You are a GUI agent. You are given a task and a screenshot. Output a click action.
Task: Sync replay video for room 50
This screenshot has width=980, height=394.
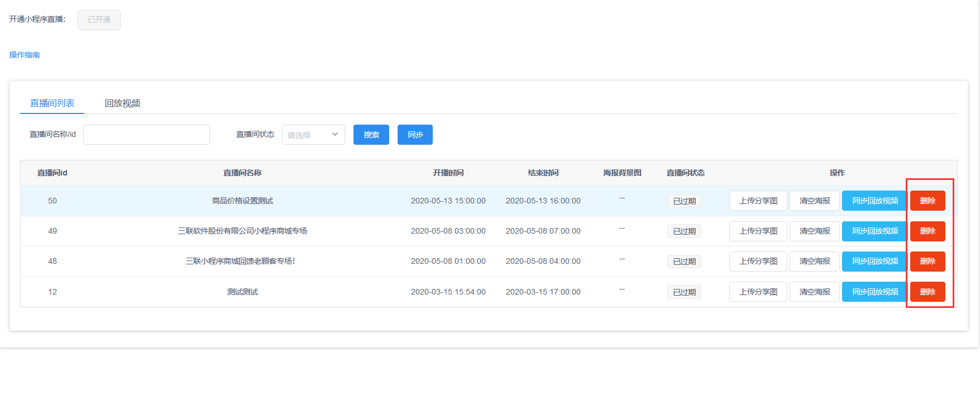click(x=874, y=201)
